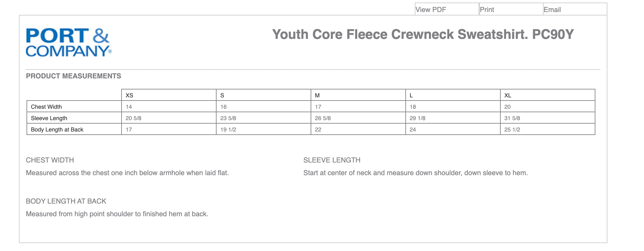Click the 25 1/2 body length cell
The height and width of the screenshot is (251, 644).
pyautogui.click(x=512, y=130)
